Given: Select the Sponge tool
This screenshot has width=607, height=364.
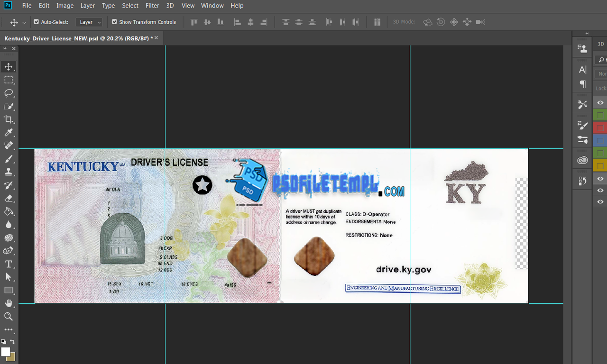Looking at the screenshot, I should 9,238.
